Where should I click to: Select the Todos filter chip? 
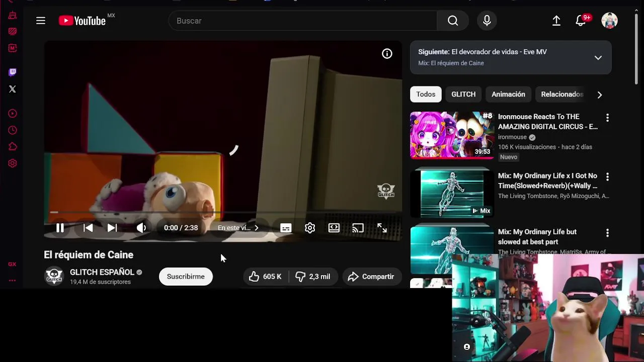(x=426, y=94)
